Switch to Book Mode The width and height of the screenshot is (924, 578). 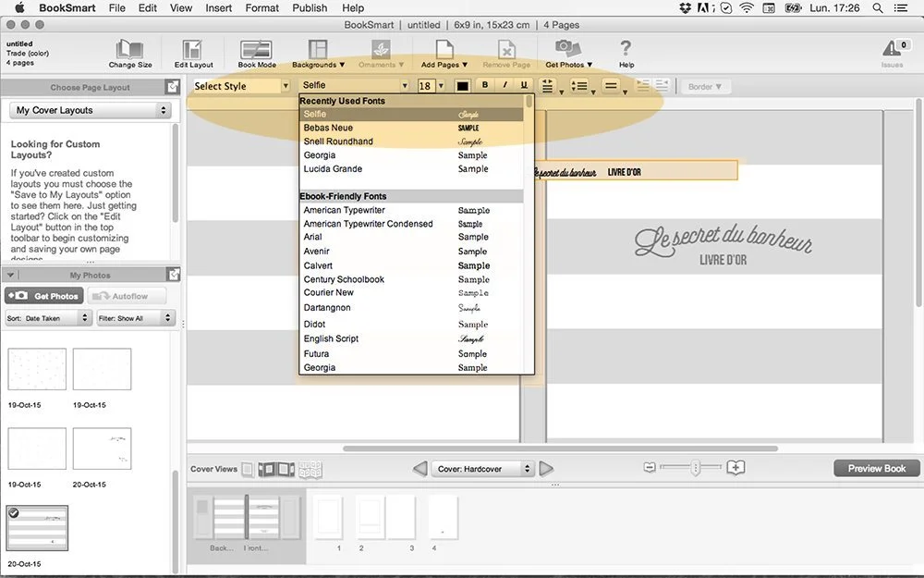coord(257,54)
